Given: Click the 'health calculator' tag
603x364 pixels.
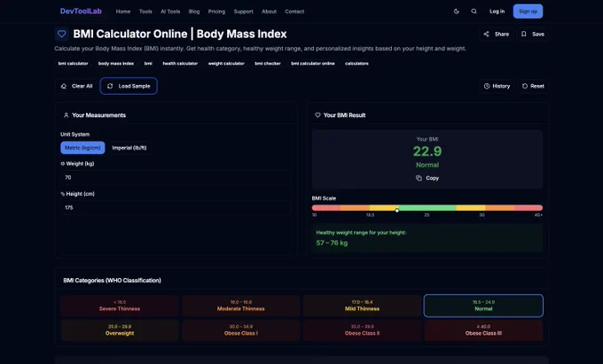Looking at the screenshot, I should coord(180,64).
